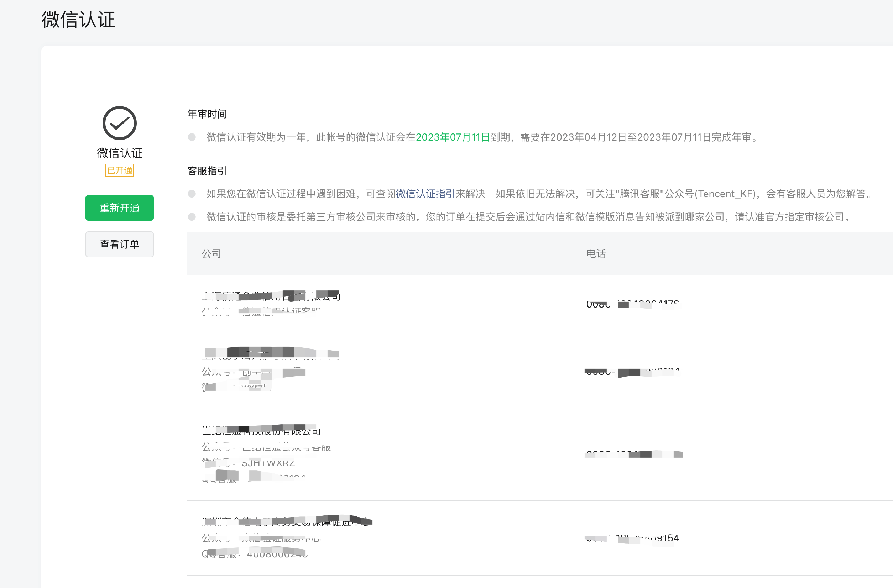Click the 客服指引 section heading
The height and width of the screenshot is (588, 893).
point(207,171)
